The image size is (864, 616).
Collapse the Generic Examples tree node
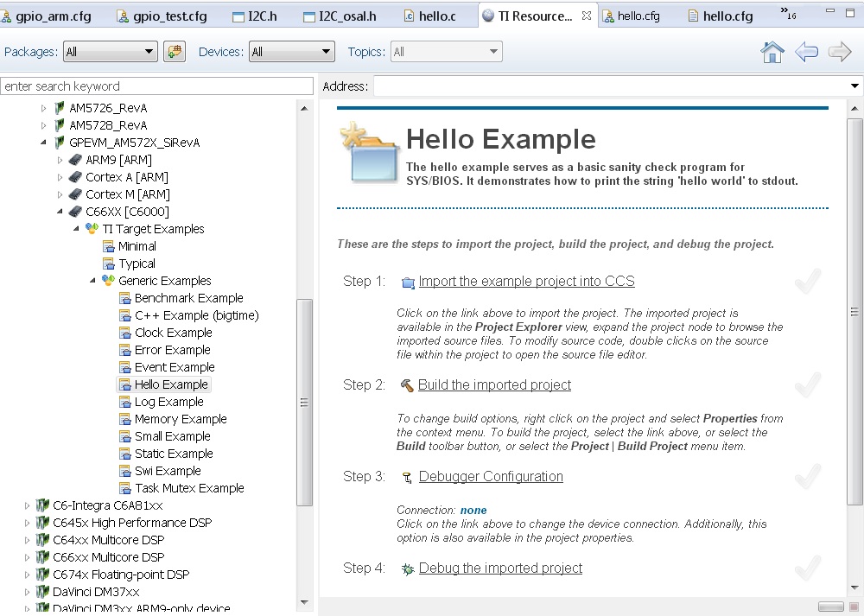click(92, 281)
